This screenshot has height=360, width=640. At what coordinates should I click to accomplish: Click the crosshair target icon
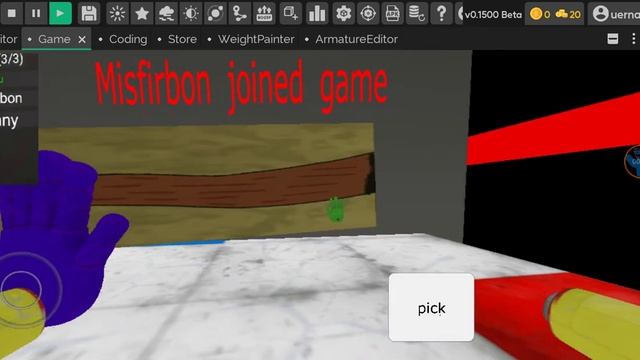click(368, 13)
